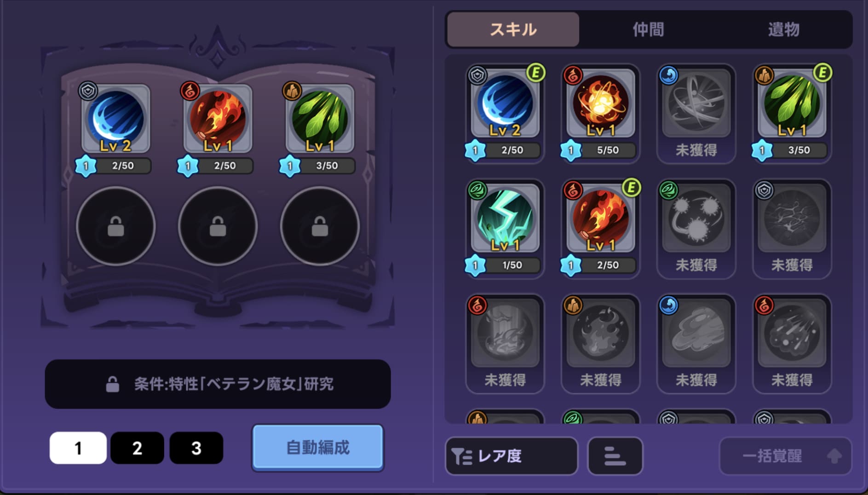Select the blue crescent slash skill in the grid
Screen dimensions: 868x495
click(x=505, y=113)
